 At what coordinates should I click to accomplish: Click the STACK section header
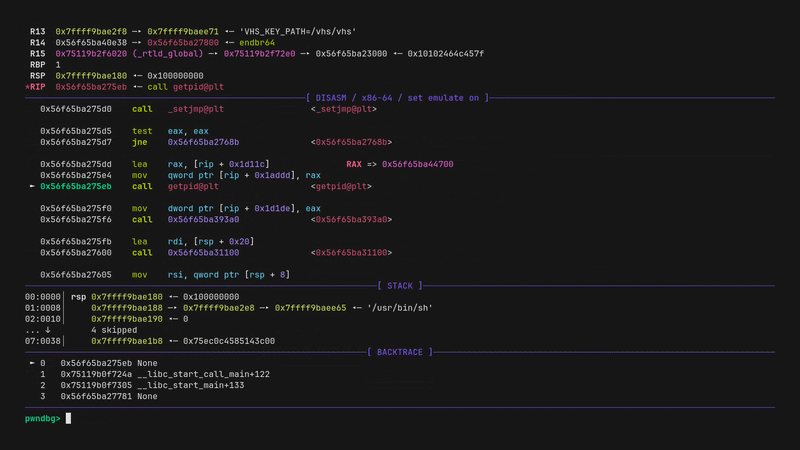pyautogui.click(x=400, y=286)
